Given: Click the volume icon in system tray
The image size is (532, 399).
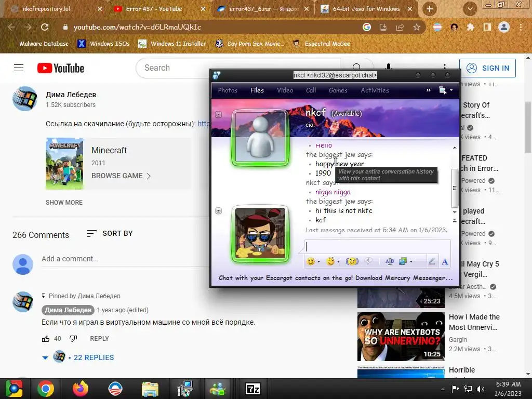Looking at the screenshot, I should tap(481, 389).
